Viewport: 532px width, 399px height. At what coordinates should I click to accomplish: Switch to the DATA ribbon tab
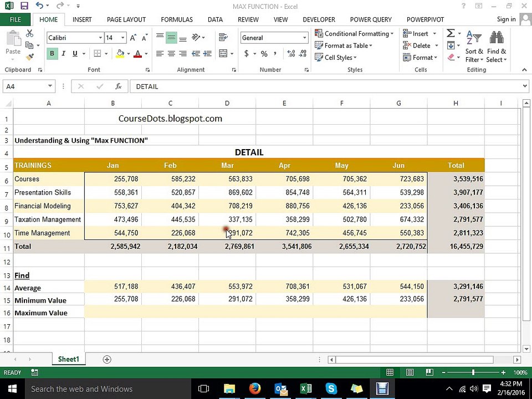click(215, 19)
